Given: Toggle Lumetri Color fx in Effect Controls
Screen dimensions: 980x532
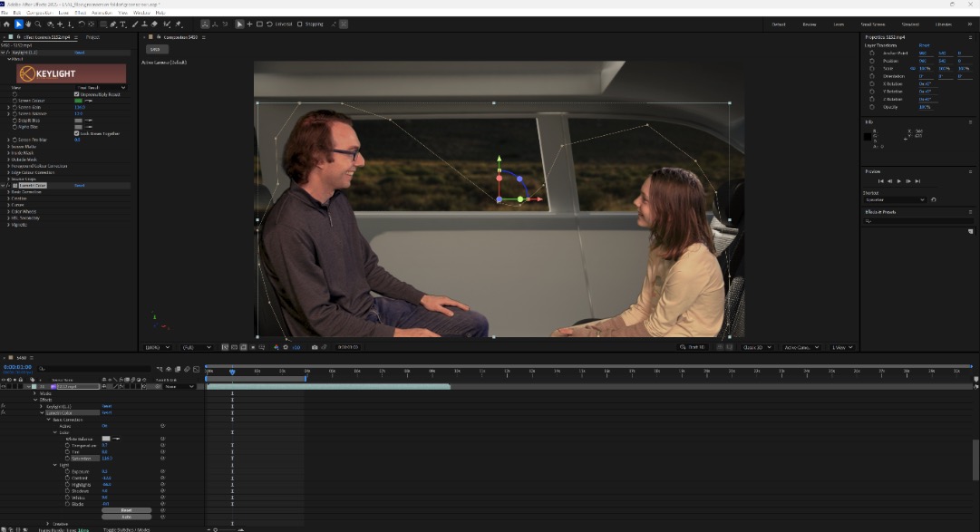Looking at the screenshot, I should [8, 186].
